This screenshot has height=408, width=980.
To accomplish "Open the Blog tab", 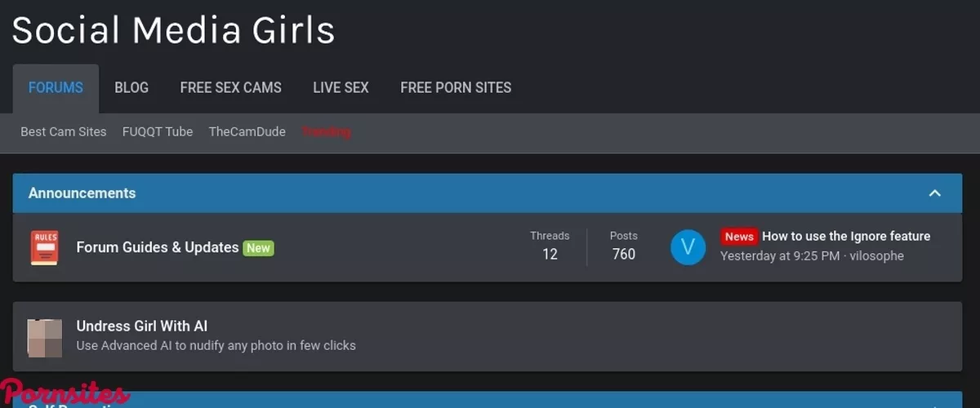I will pos(131,88).
